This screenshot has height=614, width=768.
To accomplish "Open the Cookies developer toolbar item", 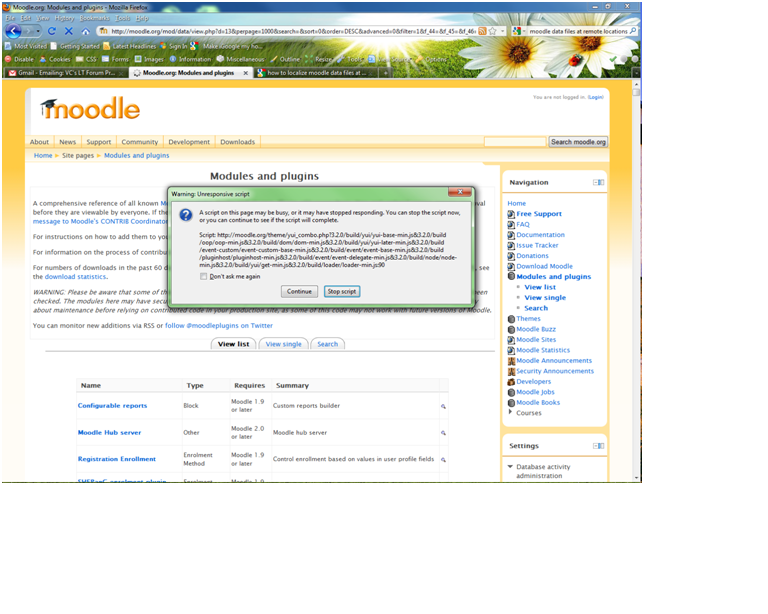I will (55, 59).
